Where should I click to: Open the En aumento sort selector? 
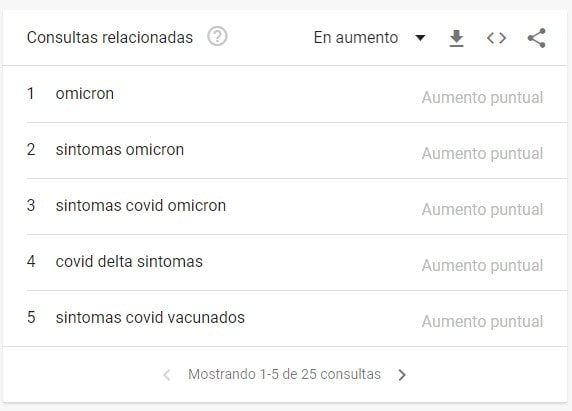(x=370, y=38)
